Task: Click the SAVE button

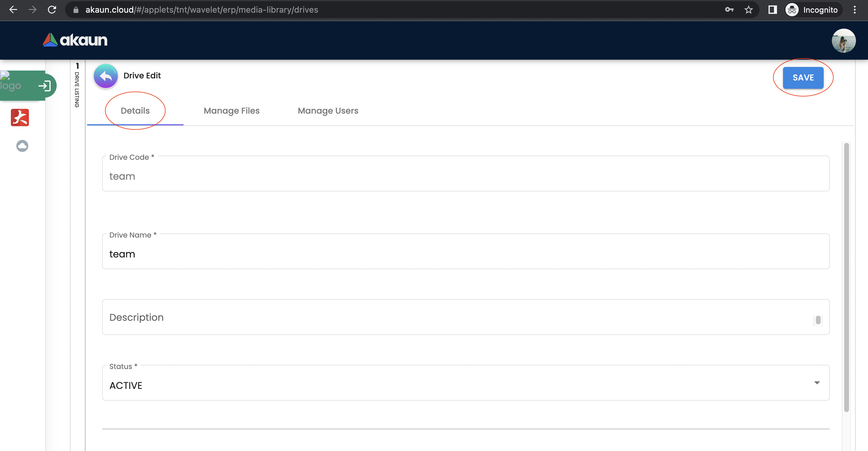Action: point(803,78)
